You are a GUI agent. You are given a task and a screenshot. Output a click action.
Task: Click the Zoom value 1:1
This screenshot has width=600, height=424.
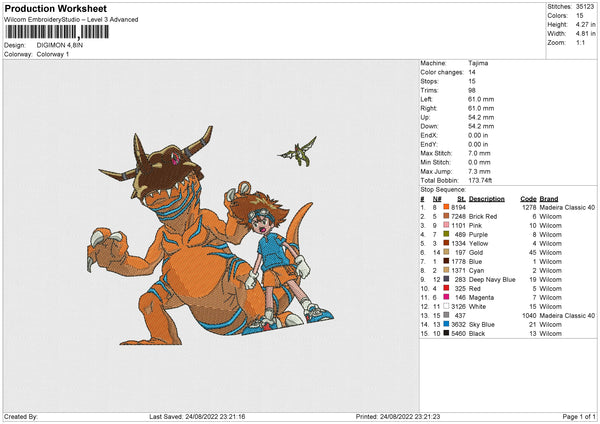[x=580, y=42]
